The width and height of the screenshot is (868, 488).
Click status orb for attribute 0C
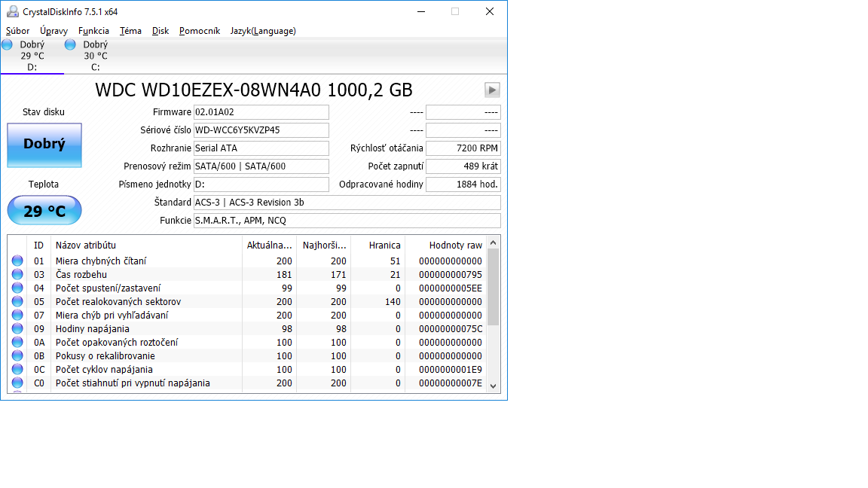point(18,369)
